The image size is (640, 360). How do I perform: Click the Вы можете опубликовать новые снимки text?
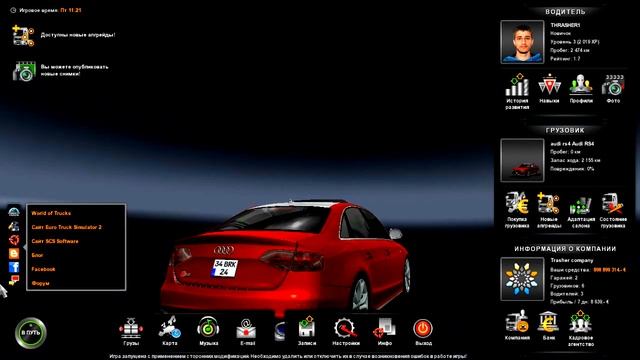pos(74,70)
